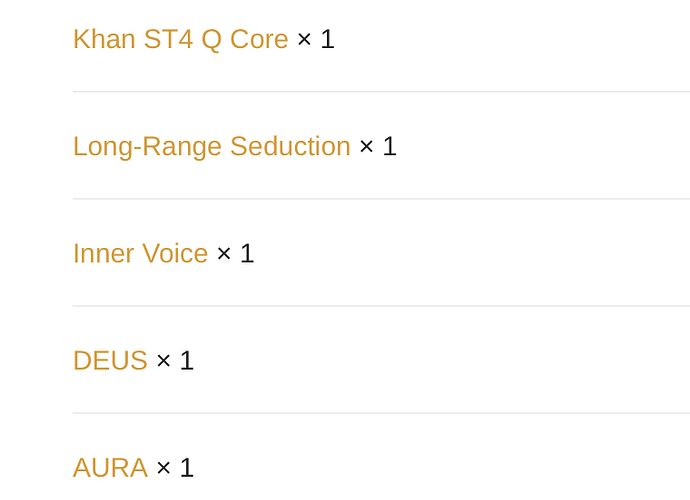Click the word Long-Range in the second link
Viewport: 690px width, 500px height.
point(147,146)
